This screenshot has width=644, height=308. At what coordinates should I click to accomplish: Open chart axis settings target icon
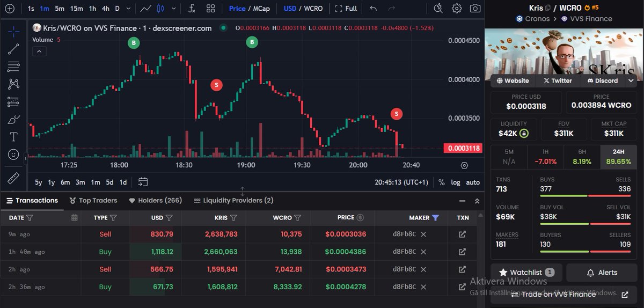[x=464, y=166]
